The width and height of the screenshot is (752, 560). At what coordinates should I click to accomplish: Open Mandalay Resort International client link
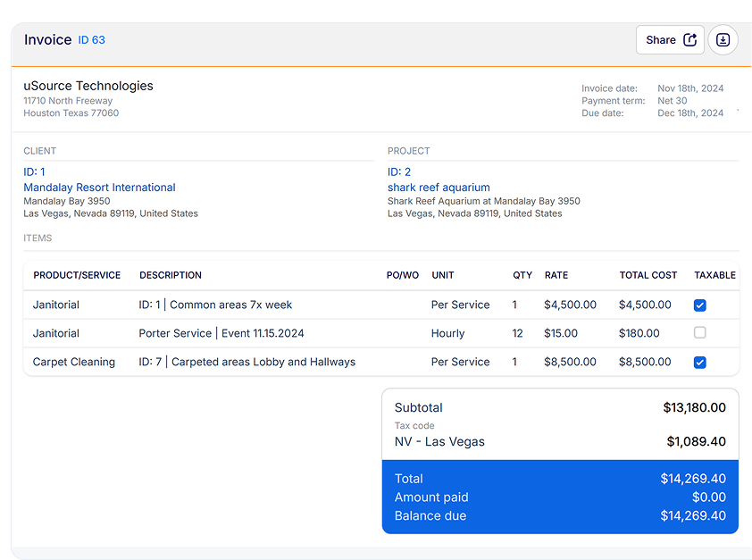click(x=99, y=188)
